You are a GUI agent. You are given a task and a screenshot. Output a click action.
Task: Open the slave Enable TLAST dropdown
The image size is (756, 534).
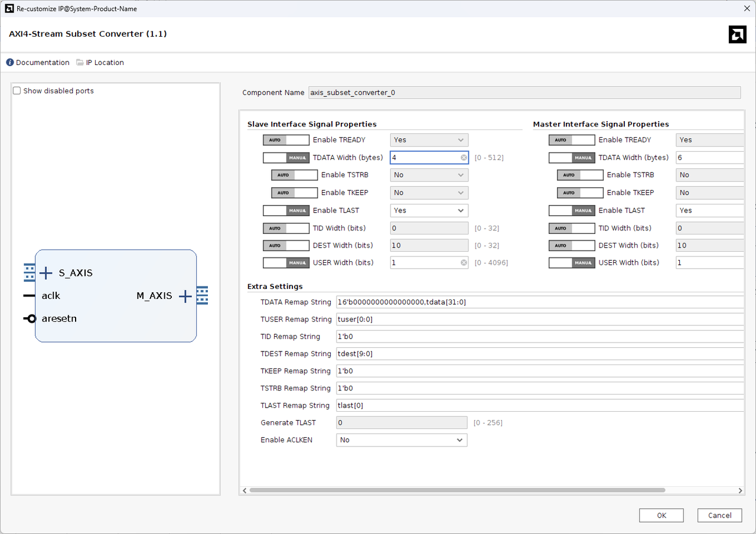429,210
